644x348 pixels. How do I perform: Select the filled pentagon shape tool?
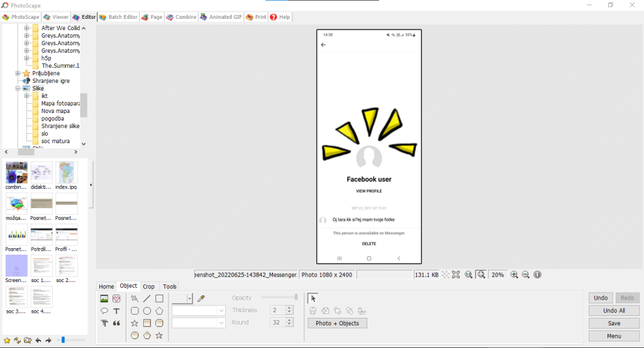click(147, 335)
